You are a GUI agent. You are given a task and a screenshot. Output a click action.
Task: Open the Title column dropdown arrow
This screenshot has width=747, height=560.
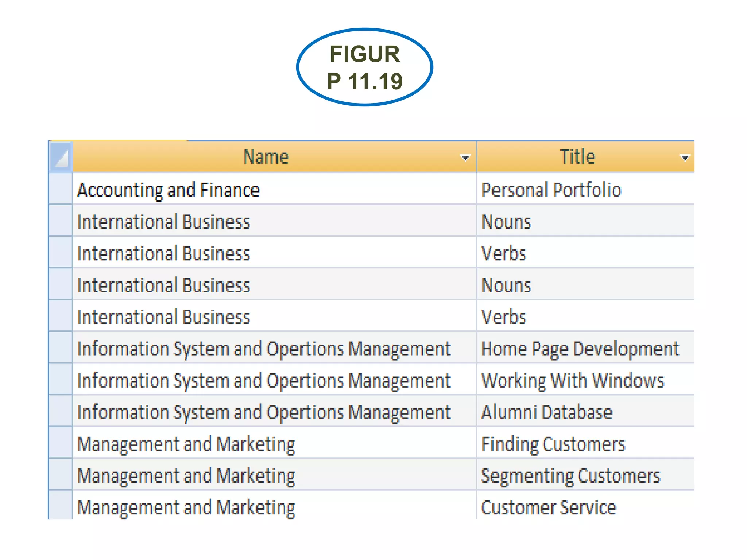point(685,158)
